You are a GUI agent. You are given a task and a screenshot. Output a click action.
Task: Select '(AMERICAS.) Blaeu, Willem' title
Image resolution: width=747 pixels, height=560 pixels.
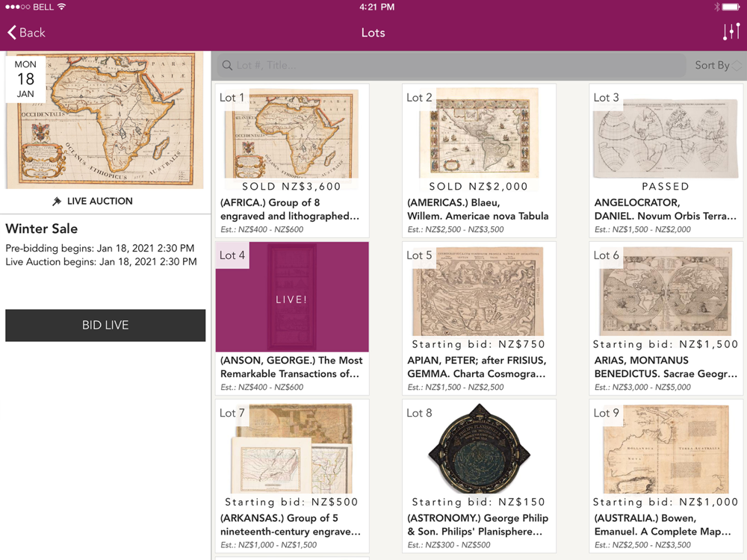pyautogui.click(x=478, y=210)
